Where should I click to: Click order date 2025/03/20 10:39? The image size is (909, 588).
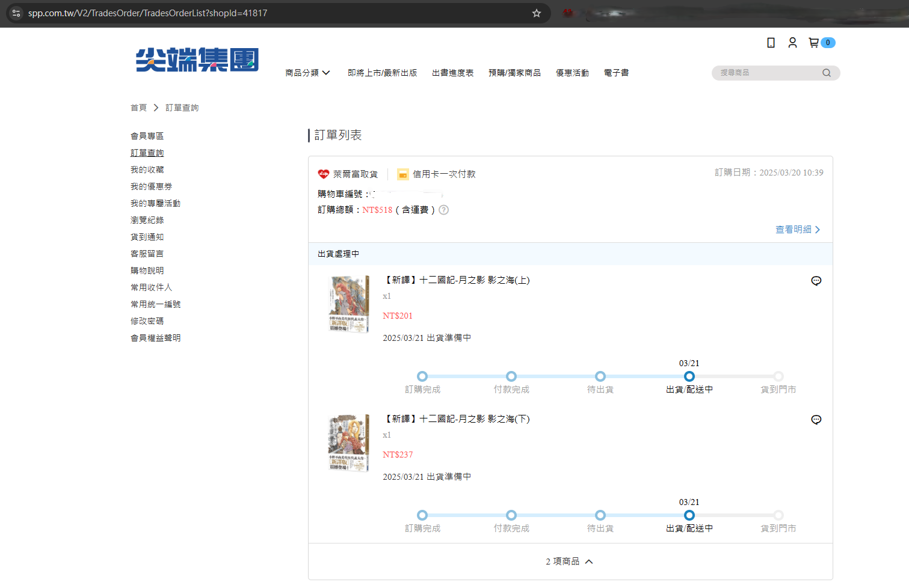coord(791,173)
